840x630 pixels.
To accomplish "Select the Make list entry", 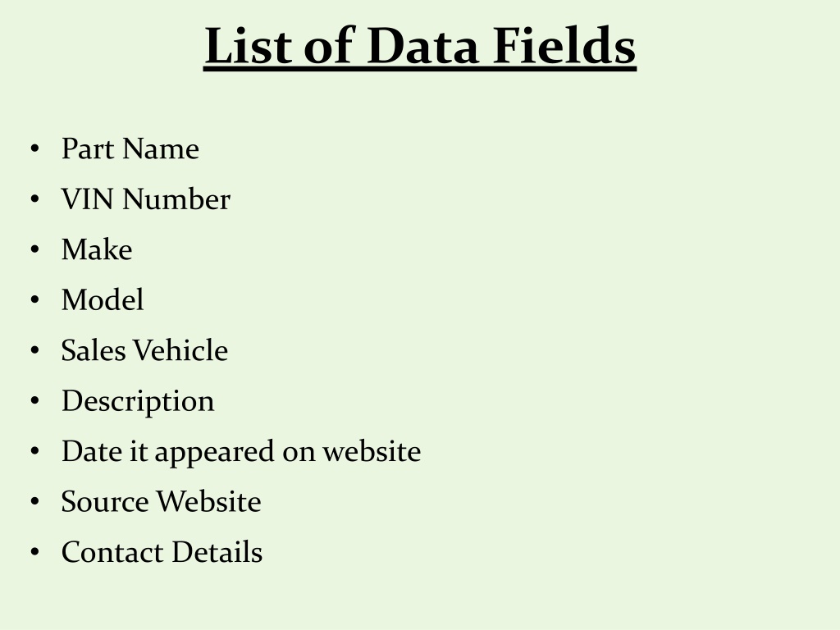I will point(97,249).
